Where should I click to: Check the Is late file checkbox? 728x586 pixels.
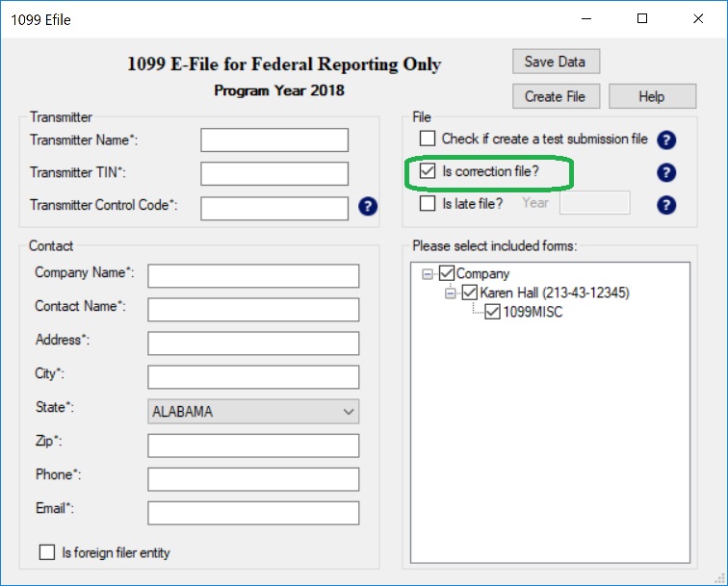coord(428,204)
